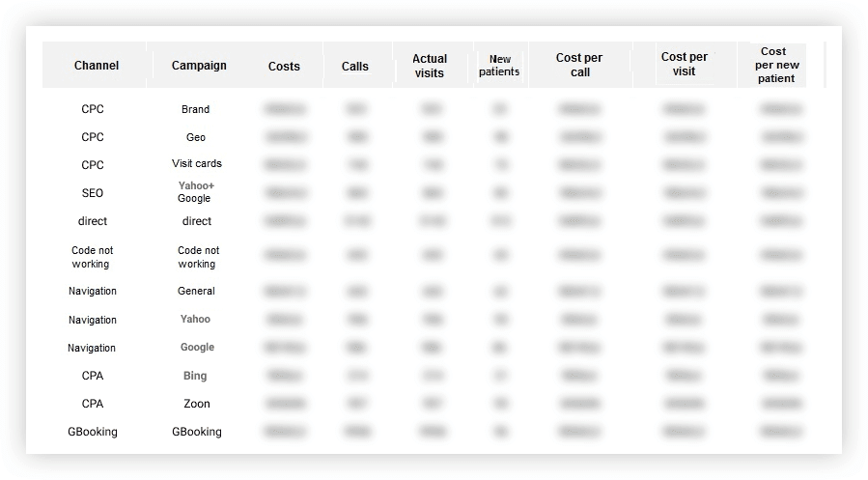Viewport: 868px width, 480px height.
Task: Click the Calls column header
Action: pos(355,67)
